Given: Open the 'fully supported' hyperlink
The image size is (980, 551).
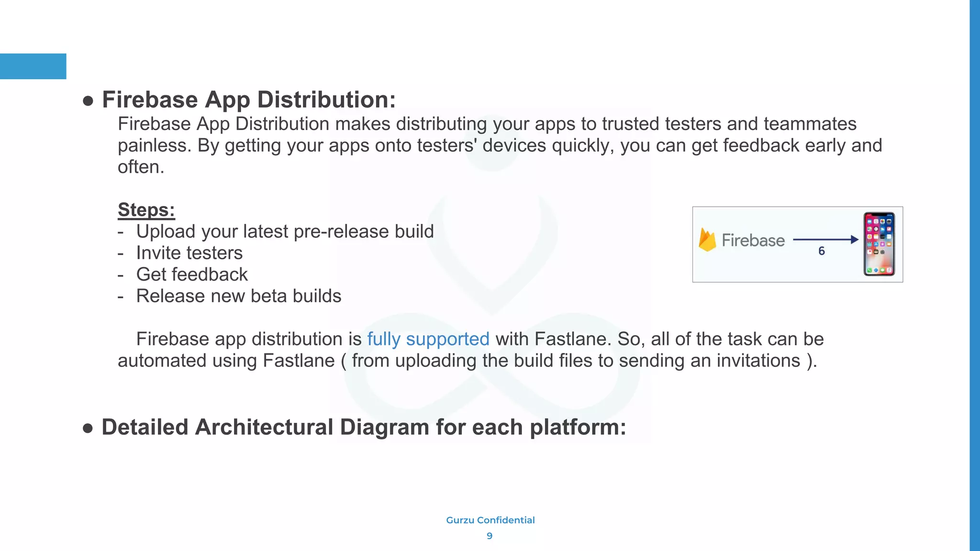Looking at the screenshot, I should point(428,339).
